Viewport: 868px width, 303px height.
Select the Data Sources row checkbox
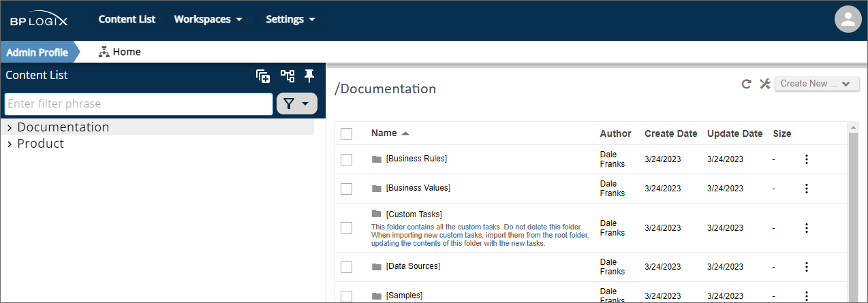(346, 267)
